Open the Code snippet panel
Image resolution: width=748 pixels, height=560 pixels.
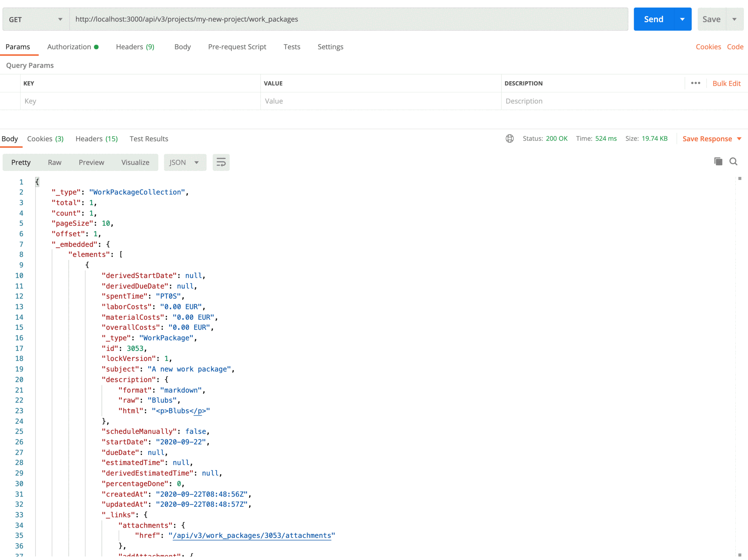click(x=735, y=47)
